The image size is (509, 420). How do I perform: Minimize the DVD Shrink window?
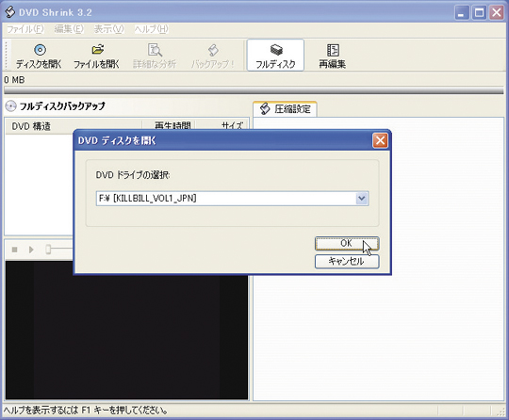pyautogui.click(x=462, y=12)
